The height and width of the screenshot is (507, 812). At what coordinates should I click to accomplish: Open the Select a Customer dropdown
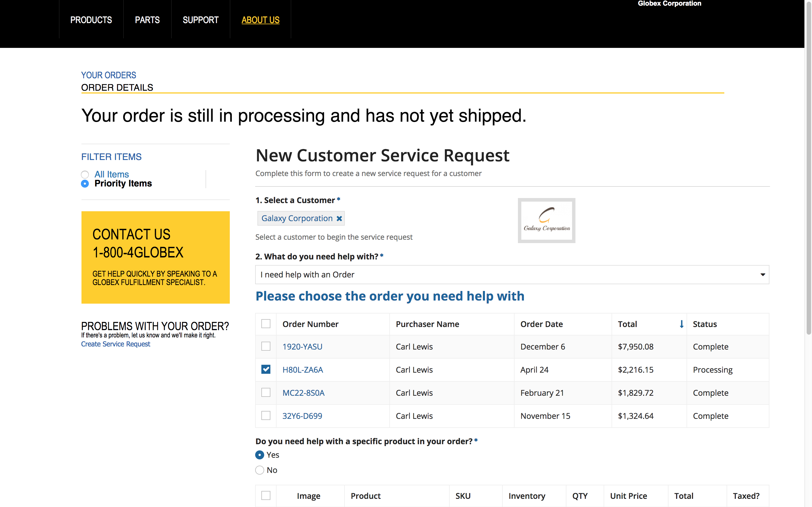[301, 218]
